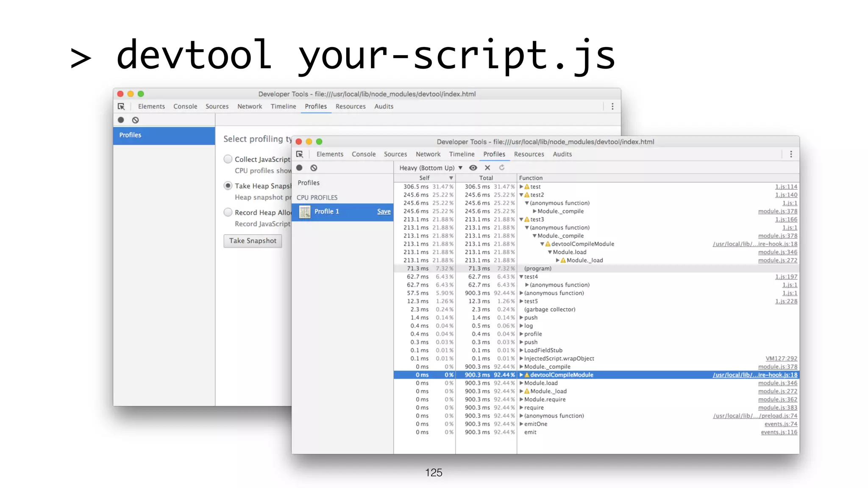Switch to Sources tab in front window

[395, 154]
